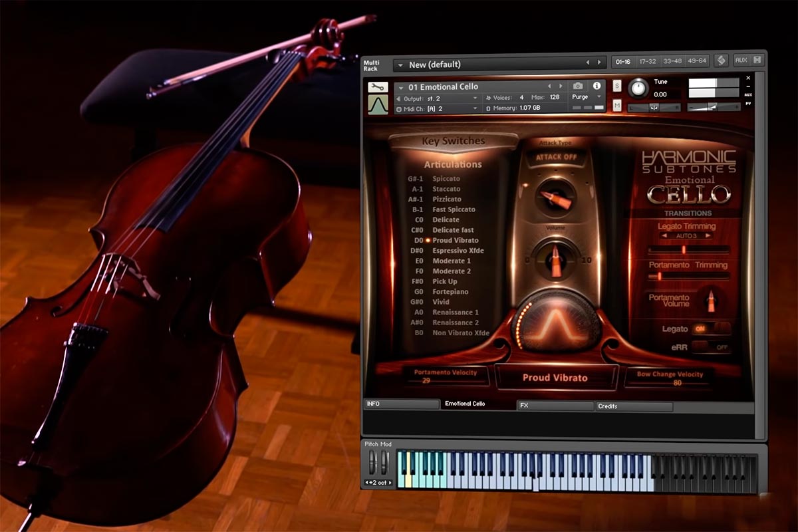Solo the Emotional Cello instrument
This screenshot has height=532, width=798.
[x=617, y=86]
